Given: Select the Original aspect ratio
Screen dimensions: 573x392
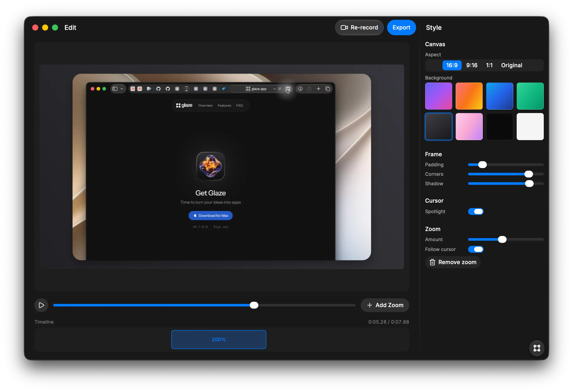Looking at the screenshot, I should [512, 65].
